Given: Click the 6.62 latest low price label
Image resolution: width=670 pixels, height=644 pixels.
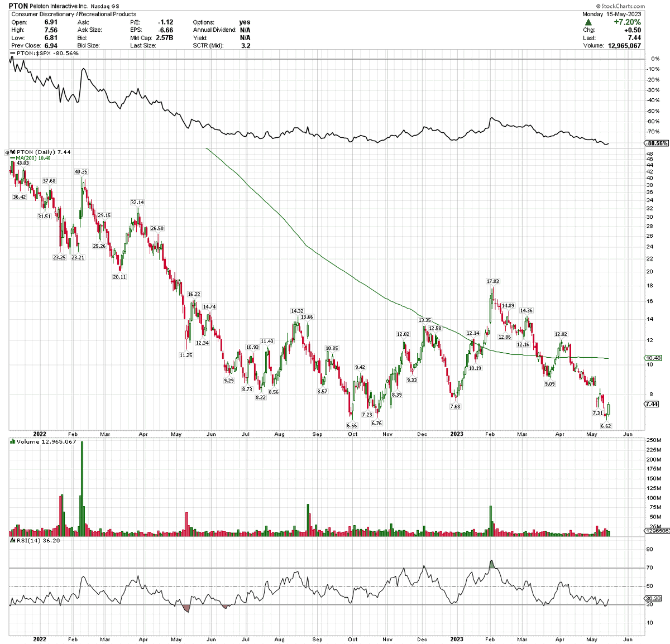Looking at the screenshot, I should pos(606,425).
